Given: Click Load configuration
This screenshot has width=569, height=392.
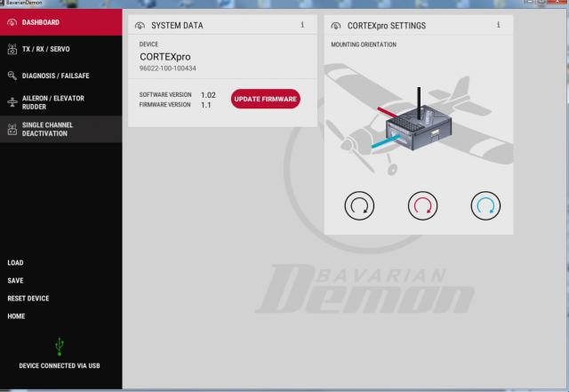Looking at the screenshot, I should pyautogui.click(x=16, y=263).
